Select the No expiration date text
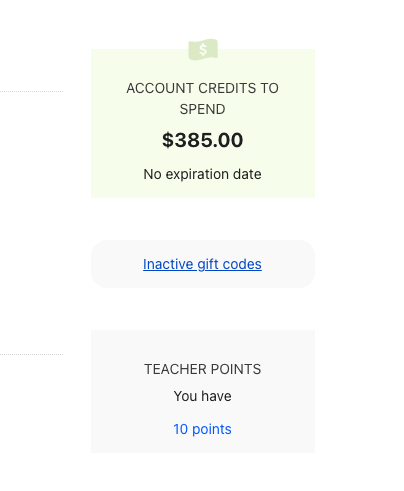404x491 pixels. click(x=202, y=174)
